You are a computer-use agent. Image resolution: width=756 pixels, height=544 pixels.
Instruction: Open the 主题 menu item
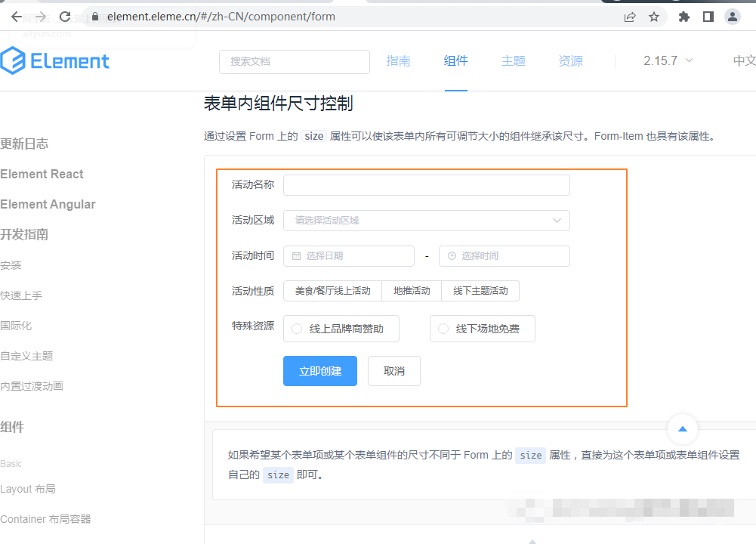pyautogui.click(x=513, y=61)
